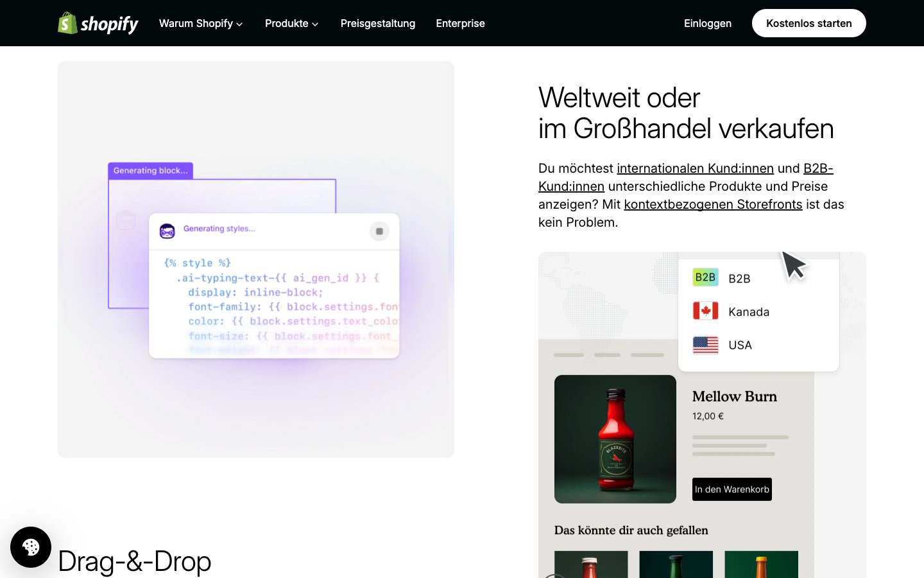This screenshot has width=924, height=578.
Task: Click the orange bottle recommendation thumbnail
Action: 761,564
